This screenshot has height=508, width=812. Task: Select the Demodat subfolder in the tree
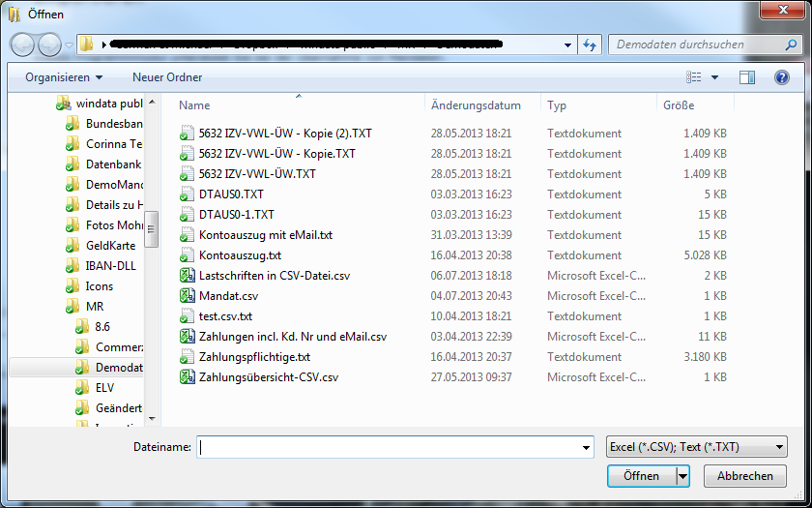(x=119, y=368)
